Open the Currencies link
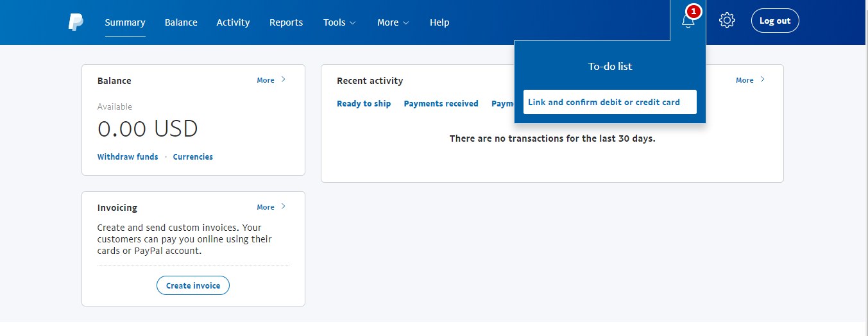Screen dimensions: 868x336 (193, 156)
